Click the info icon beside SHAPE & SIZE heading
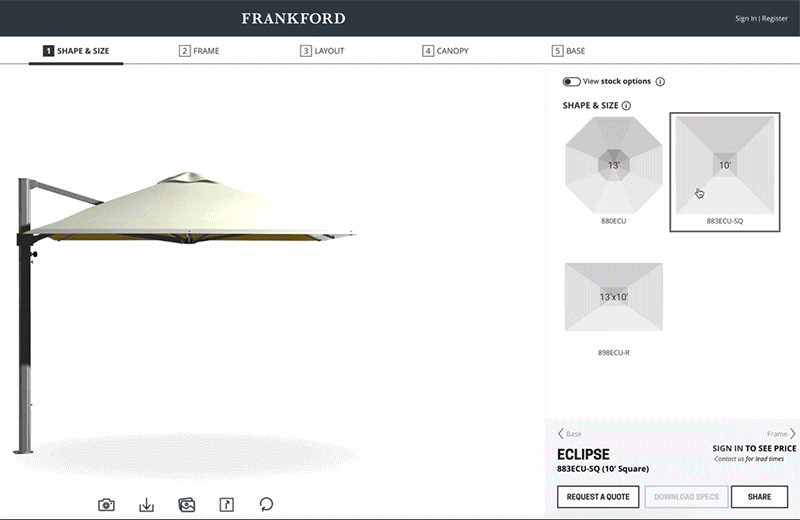The image size is (800, 520). click(626, 106)
